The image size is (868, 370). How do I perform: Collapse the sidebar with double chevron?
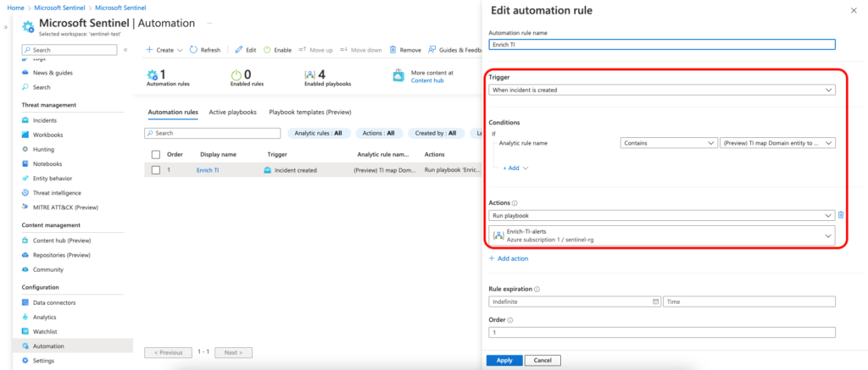click(x=125, y=50)
